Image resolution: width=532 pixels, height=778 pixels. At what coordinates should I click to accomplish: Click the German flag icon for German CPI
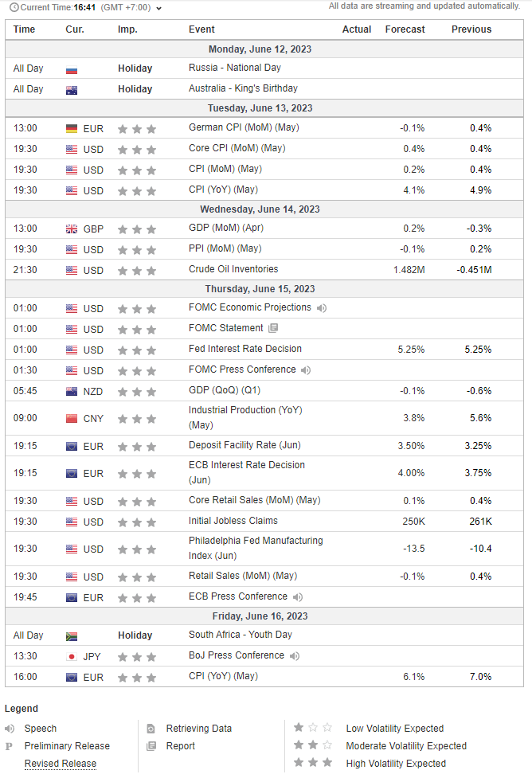72,128
